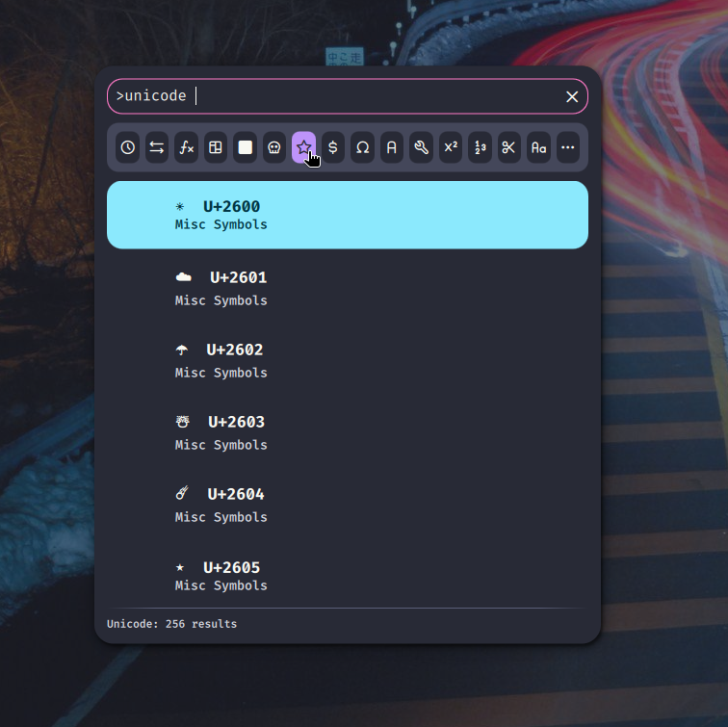728x727 pixels.
Task: Open the recent (clock) category
Action: click(128, 147)
